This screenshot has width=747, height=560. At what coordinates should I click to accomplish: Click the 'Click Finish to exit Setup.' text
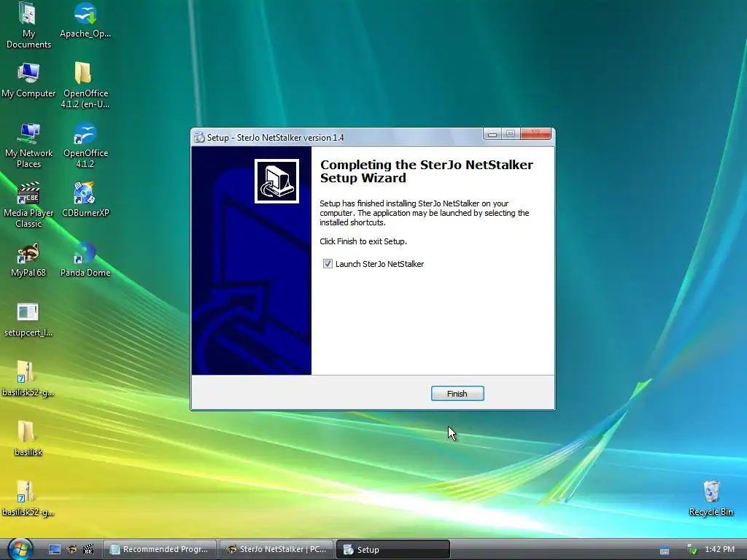click(x=363, y=241)
